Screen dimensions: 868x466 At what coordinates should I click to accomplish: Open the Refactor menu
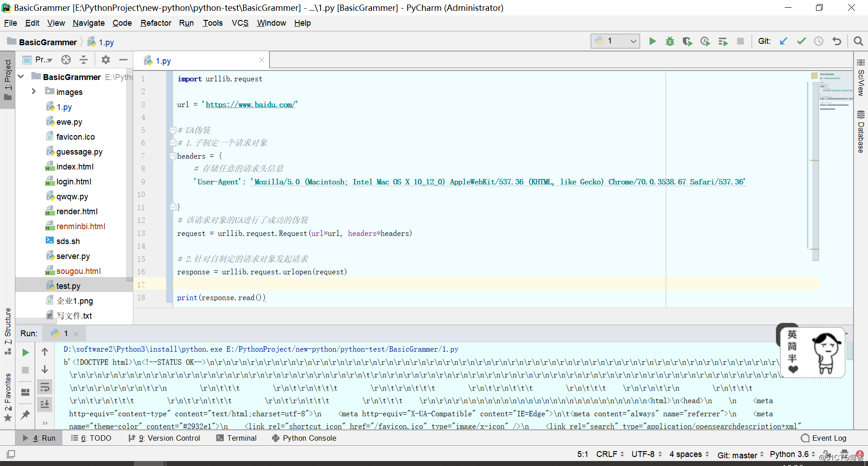coord(156,23)
